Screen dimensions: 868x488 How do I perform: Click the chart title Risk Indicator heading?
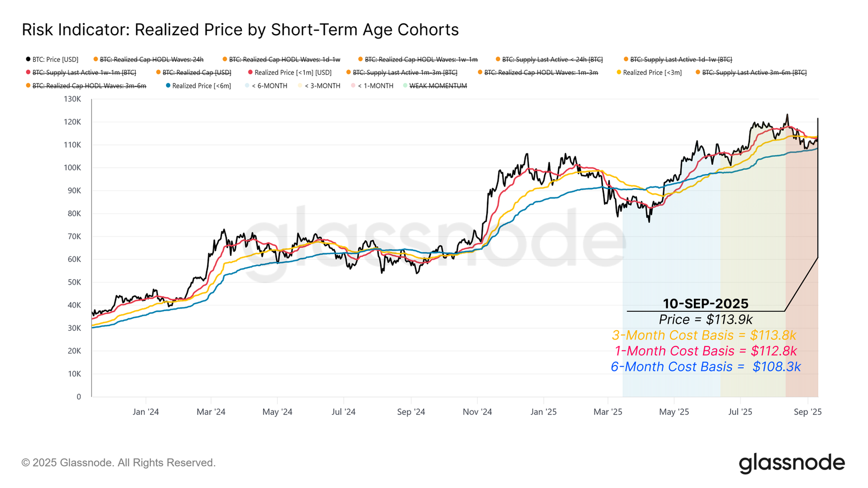[240, 29]
